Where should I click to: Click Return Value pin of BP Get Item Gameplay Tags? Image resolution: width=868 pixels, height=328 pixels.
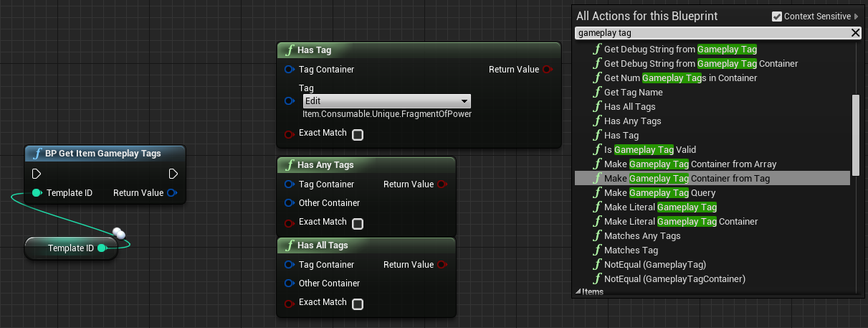coord(172,193)
